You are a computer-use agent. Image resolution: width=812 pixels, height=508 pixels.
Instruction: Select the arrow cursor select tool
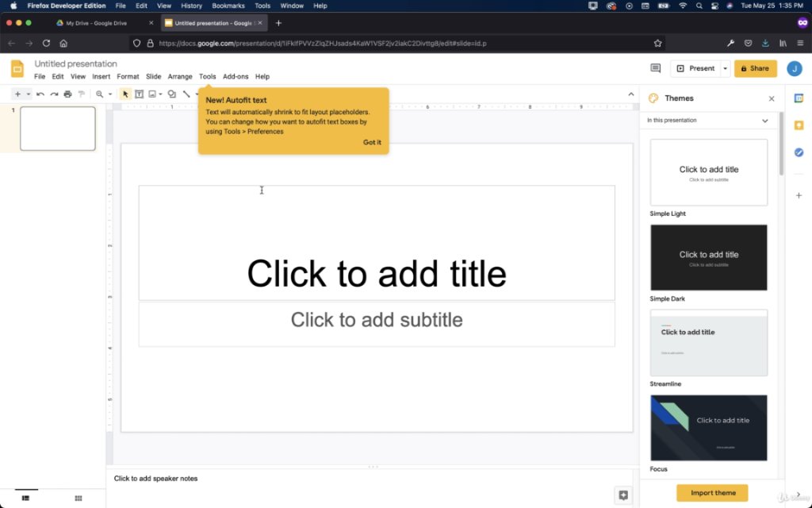[124, 94]
